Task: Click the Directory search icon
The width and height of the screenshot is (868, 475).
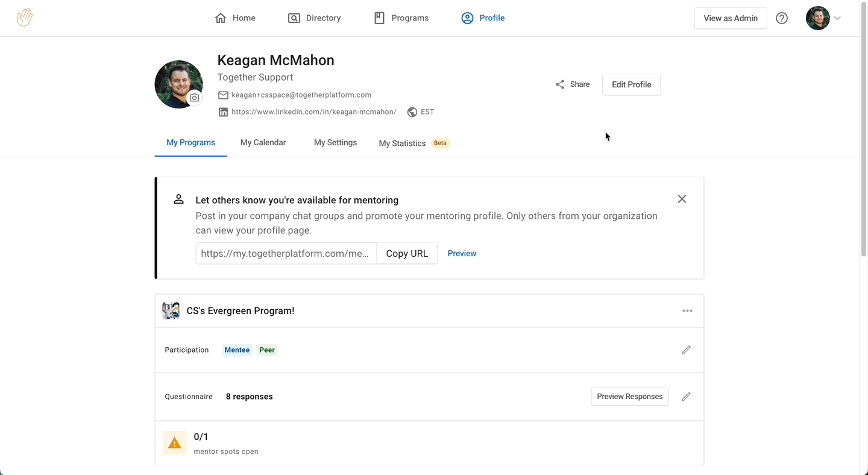Action: pyautogui.click(x=294, y=18)
